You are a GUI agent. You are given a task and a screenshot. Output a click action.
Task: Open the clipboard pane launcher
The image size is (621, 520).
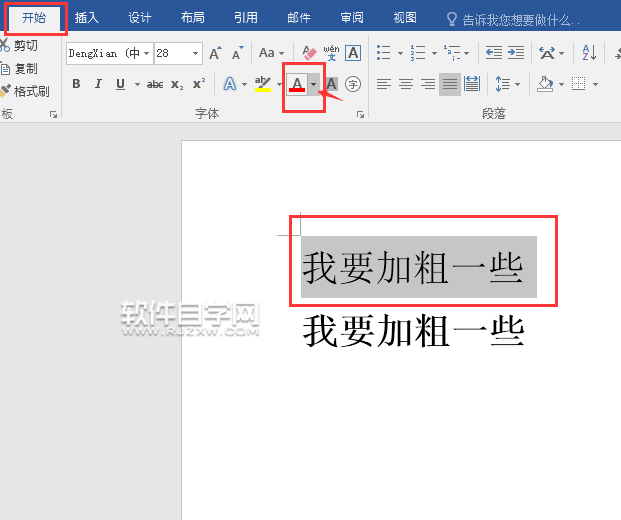(x=53, y=114)
